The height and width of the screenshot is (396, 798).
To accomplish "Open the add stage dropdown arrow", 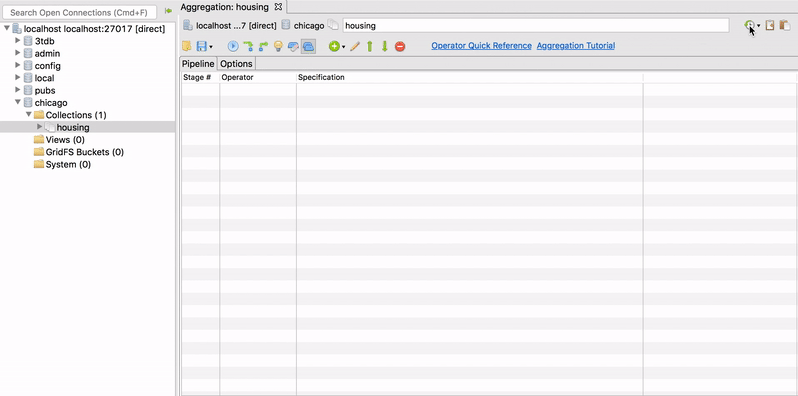I will pyautogui.click(x=344, y=47).
